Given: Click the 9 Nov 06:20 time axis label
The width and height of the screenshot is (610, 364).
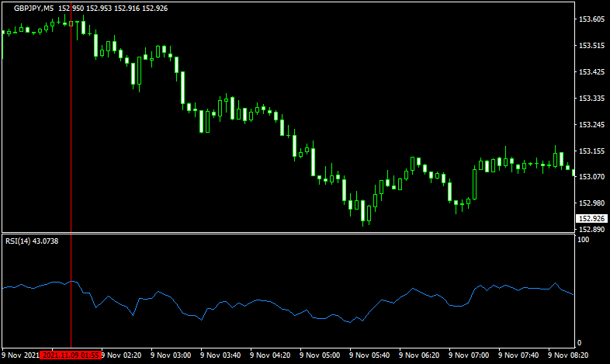Looking at the screenshot, I should (419, 355).
